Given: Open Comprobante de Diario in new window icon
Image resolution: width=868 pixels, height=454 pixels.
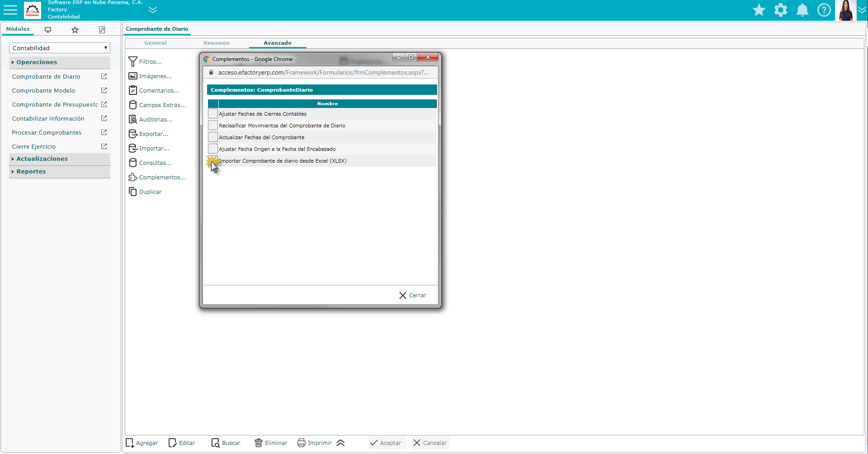Looking at the screenshot, I should 104,76.
